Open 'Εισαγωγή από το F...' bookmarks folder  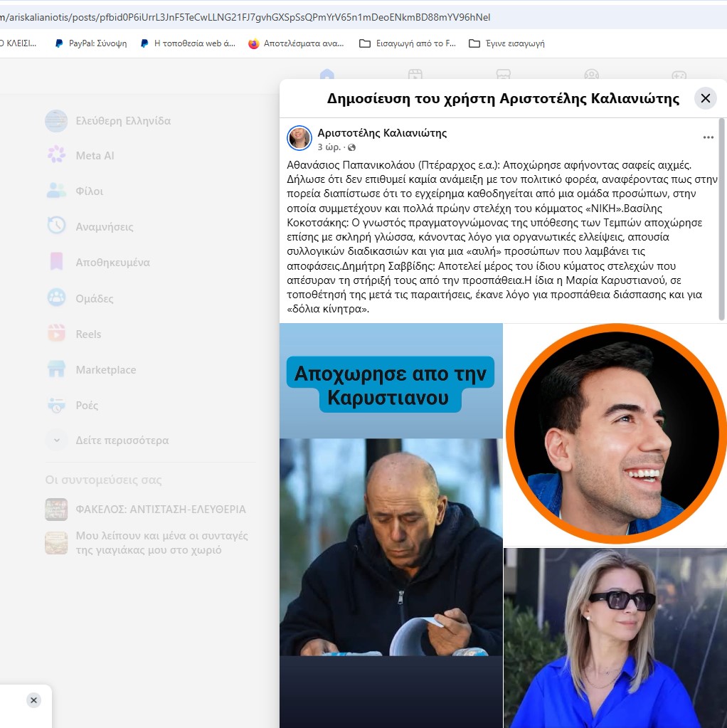point(408,43)
